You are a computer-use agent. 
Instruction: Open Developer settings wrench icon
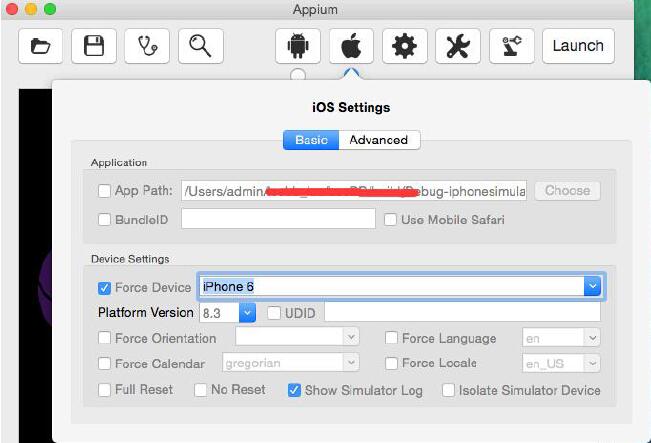(458, 46)
